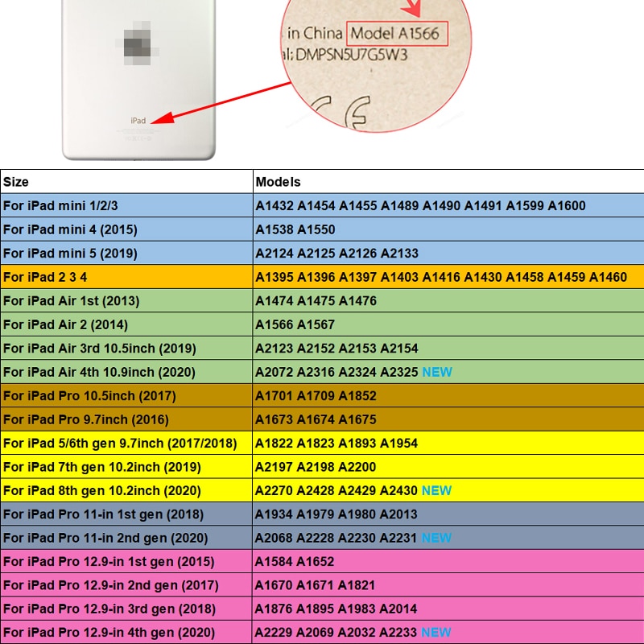
Task: Click For iPad 7th gen 10.2inch cell
Action: (126, 467)
